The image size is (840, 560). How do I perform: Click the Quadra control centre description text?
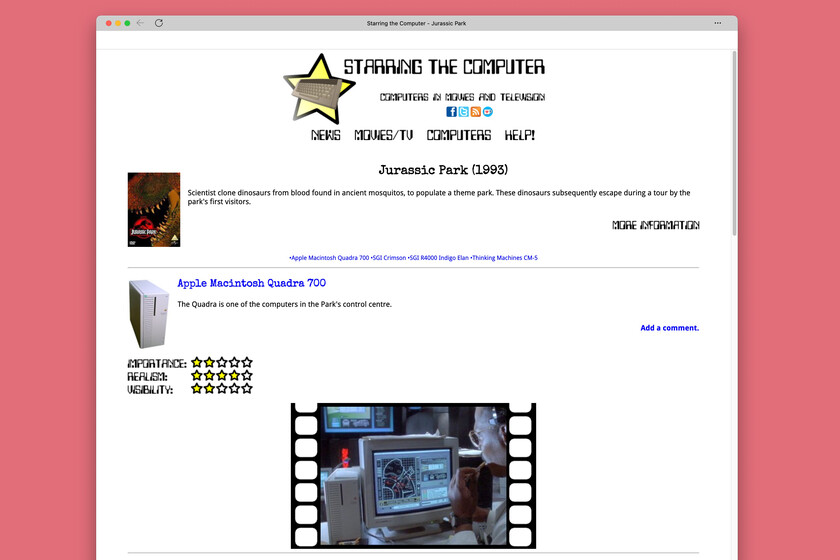click(x=284, y=304)
